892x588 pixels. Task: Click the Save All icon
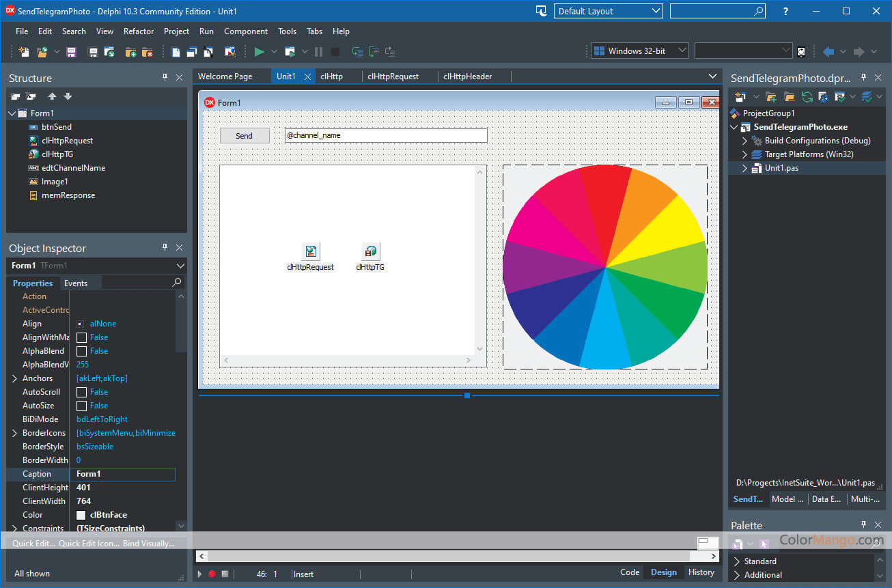[x=93, y=52]
